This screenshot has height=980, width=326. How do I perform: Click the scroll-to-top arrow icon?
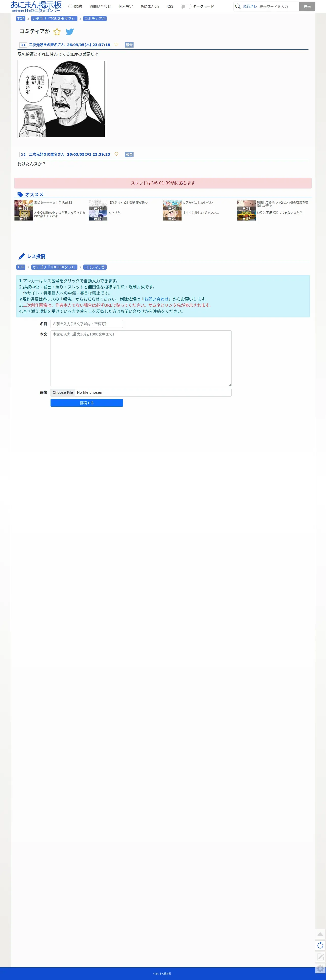point(320,934)
